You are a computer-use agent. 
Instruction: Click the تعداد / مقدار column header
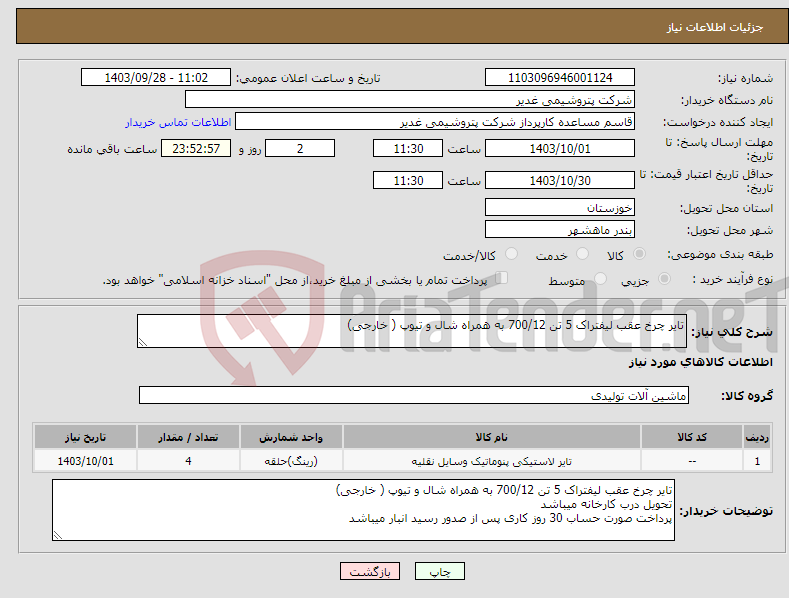[x=188, y=437]
